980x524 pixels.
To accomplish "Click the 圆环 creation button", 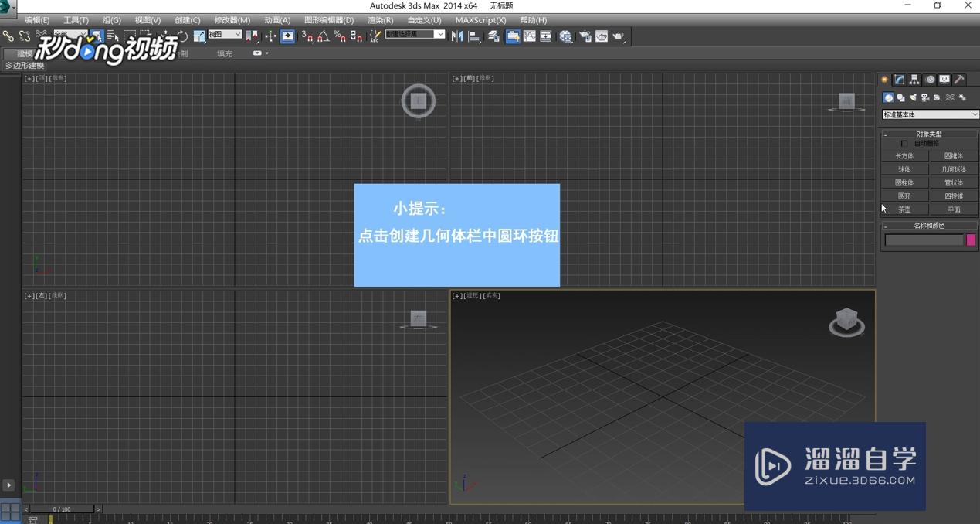I will (904, 196).
